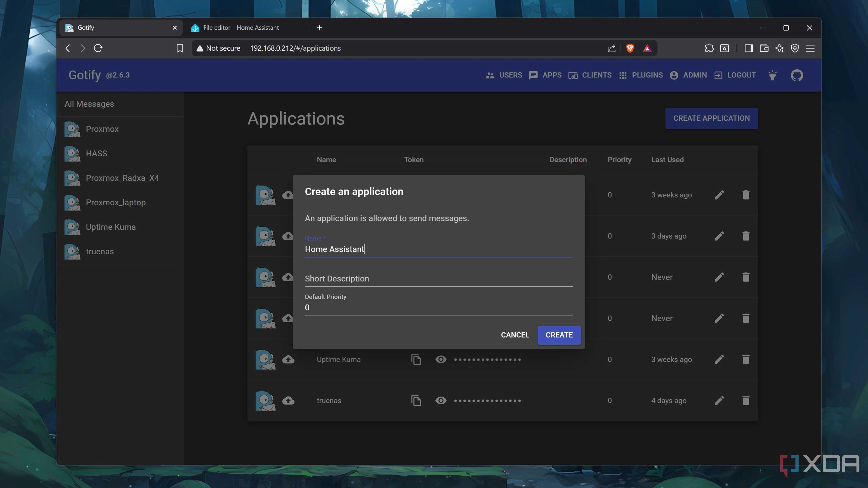Edit the application used 3 days ago
The height and width of the screenshot is (488, 868).
coord(719,236)
